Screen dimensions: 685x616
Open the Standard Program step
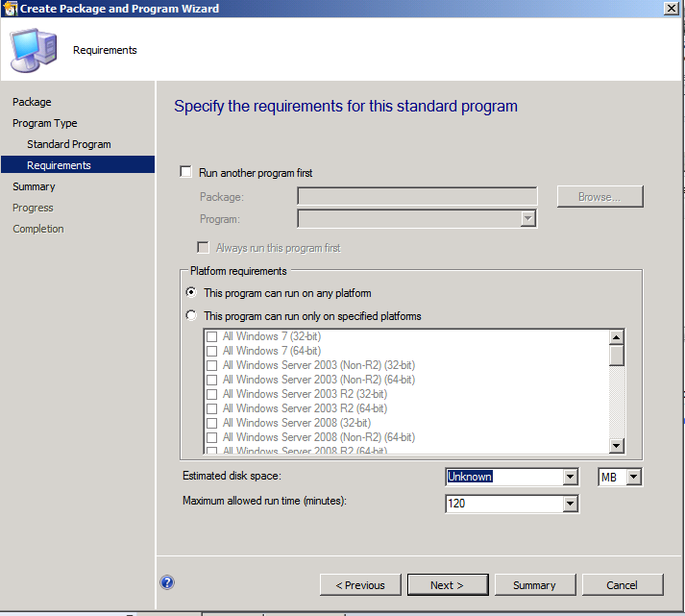tap(69, 144)
